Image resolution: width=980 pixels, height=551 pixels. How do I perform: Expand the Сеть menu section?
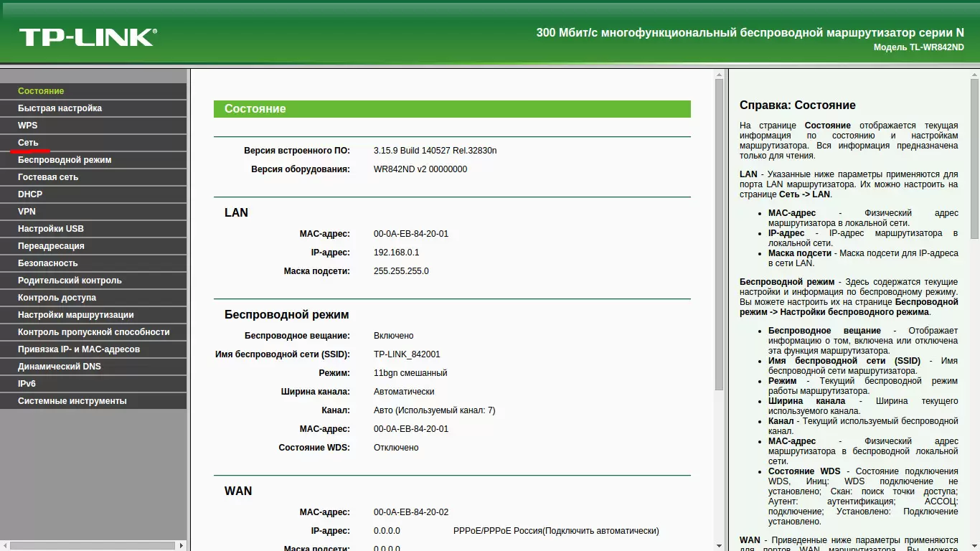[28, 143]
